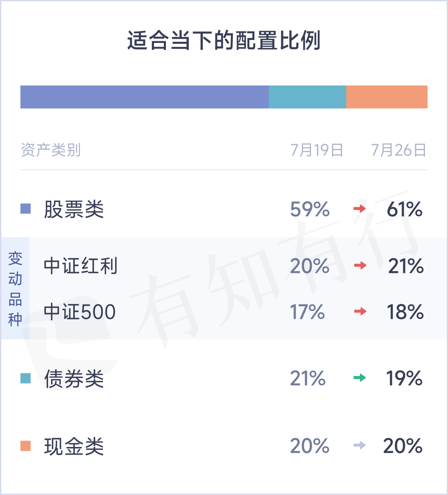This screenshot has width=448, height=495.
Task: Open the 中证红利 row label
Action: (x=80, y=266)
